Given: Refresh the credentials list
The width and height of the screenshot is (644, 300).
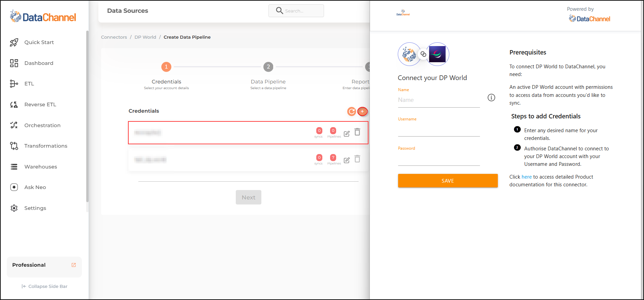Looking at the screenshot, I should tap(351, 111).
